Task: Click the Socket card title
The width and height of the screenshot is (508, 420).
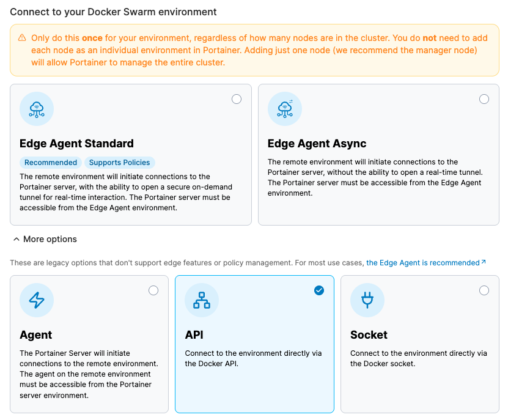Action: 369,335
